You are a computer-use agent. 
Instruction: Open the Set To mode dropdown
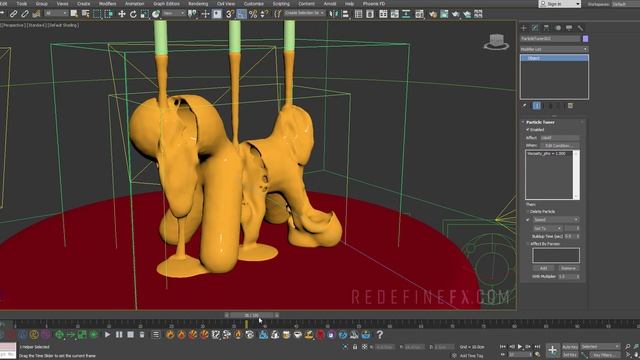pyautogui.click(x=547, y=228)
